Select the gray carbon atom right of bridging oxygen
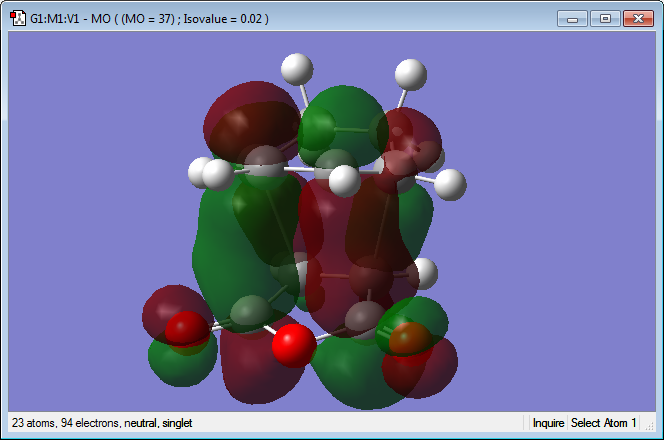 (365, 319)
